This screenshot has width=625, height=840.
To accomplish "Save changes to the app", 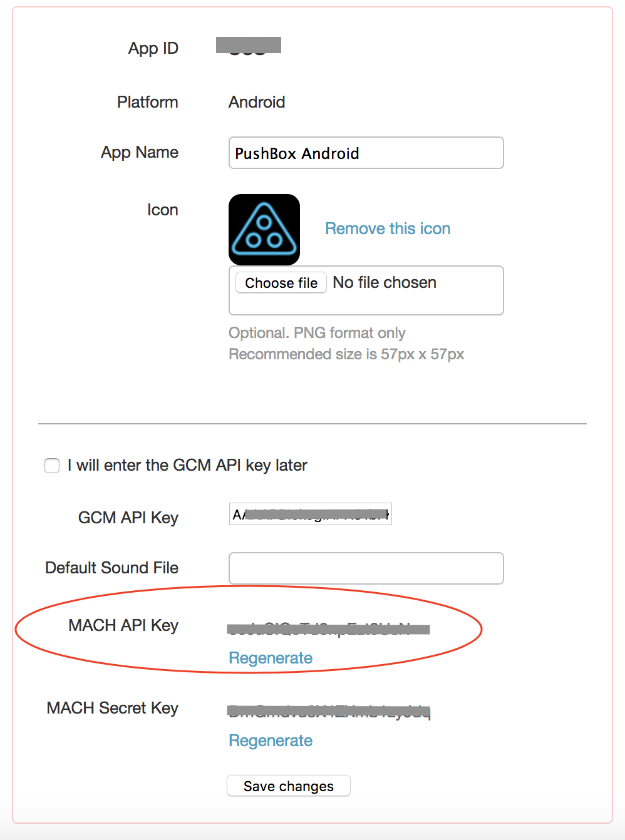I will tap(289, 786).
